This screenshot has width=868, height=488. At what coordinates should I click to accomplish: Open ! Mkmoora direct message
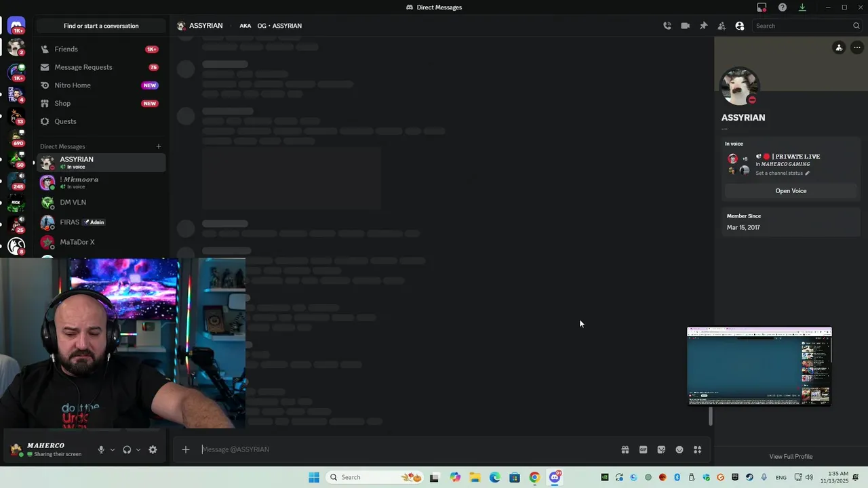[x=101, y=182]
